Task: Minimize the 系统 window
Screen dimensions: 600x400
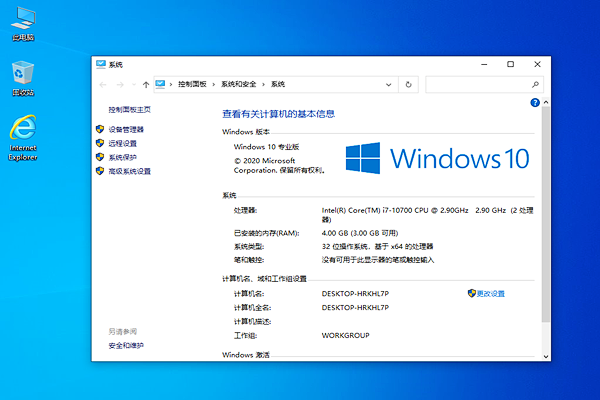Action: click(484, 64)
